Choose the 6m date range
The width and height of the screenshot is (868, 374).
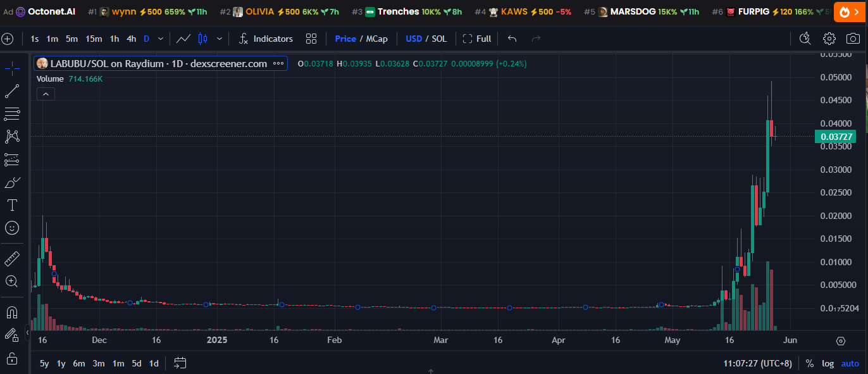point(79,363)
